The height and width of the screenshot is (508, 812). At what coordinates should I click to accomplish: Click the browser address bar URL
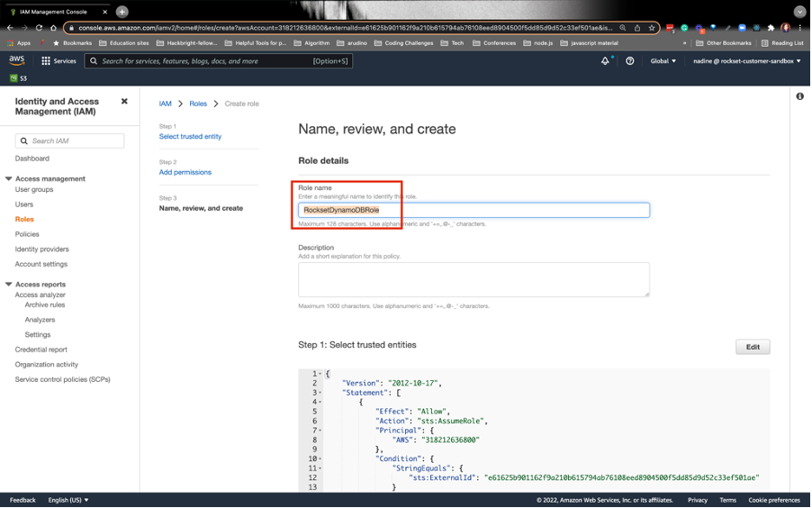346,28
